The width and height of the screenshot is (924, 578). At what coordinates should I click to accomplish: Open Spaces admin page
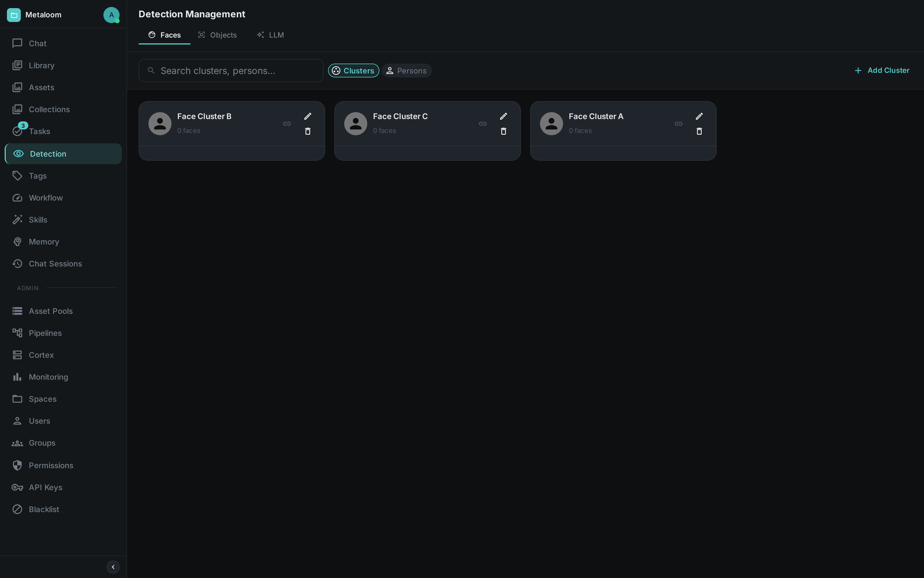(x=63, y=399)
